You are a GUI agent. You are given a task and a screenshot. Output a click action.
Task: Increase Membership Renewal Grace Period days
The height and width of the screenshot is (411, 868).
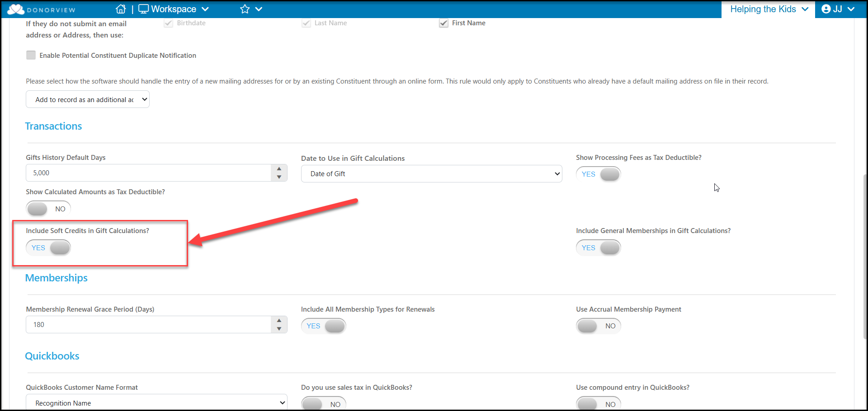[x=279, y=320]
